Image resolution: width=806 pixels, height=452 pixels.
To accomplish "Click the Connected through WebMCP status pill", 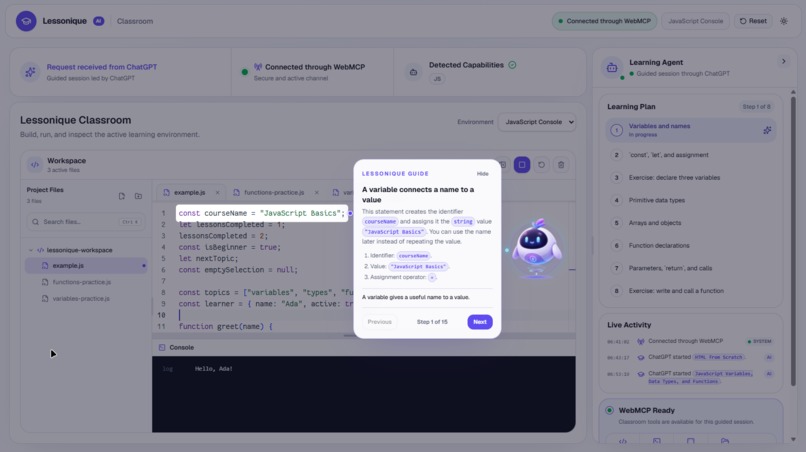I will 604,21.
